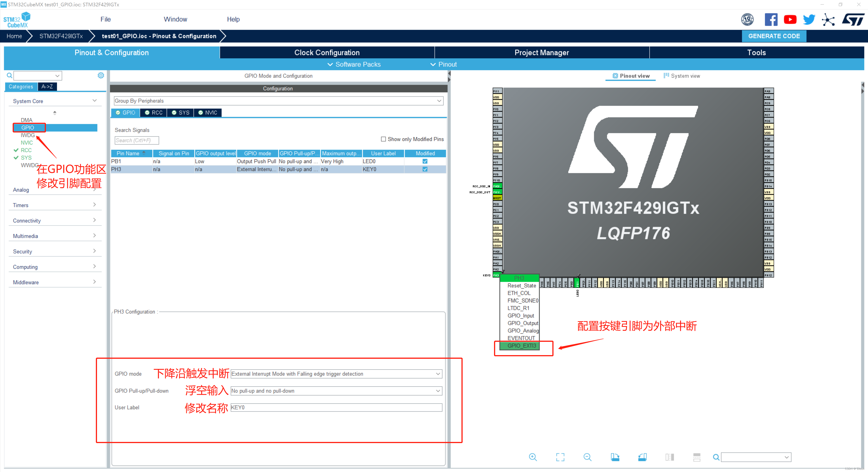
Task: Select RCC in System Core list
Action: (x=26, y=150)
